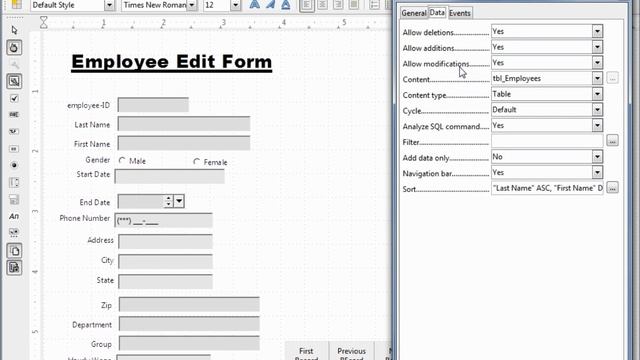Viewport: 640px width, 360px height.
Task: Toggle numbered list formatting
Action: tap(374, 5)
